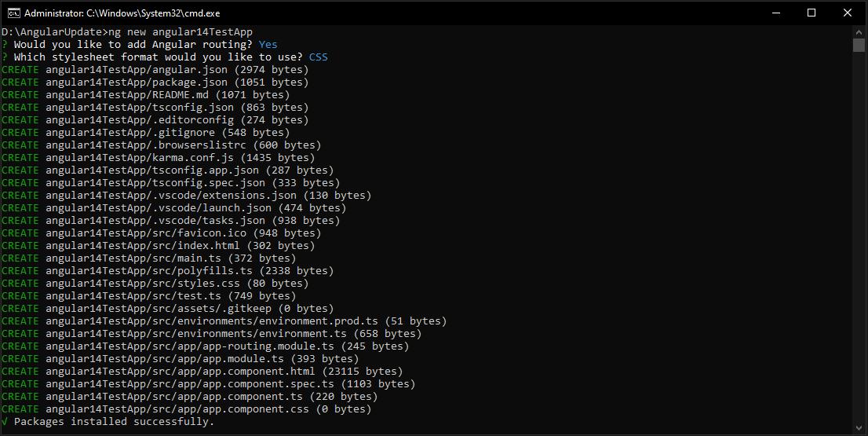Minimize the cmd.exe window
868x436 pixels.
click(775, 13)
